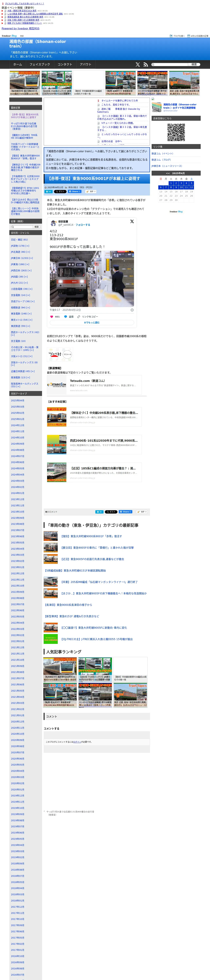This screenshot has height=980, width=210.
Task: Click Xでもっと読む in the embedded tweet
Action: tap(92, 323)
